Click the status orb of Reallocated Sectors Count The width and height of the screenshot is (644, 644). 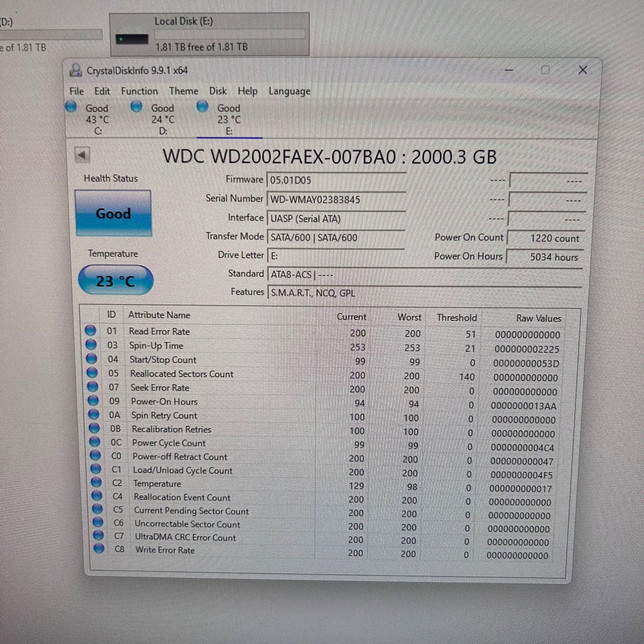(x=92, y=372)
